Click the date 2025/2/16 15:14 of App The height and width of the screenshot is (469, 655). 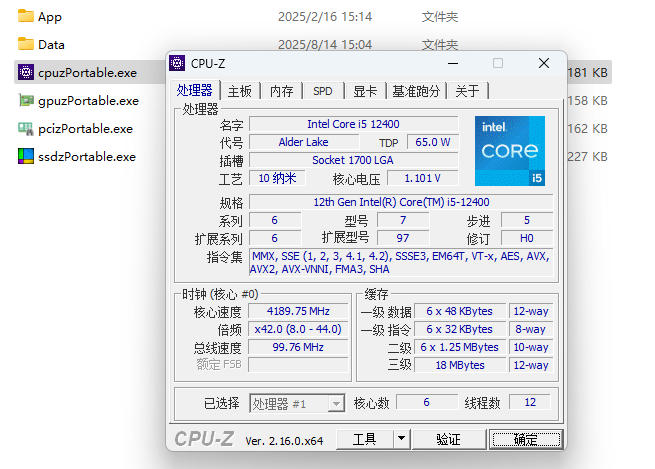pyautogui.click(x=325, y=17)
